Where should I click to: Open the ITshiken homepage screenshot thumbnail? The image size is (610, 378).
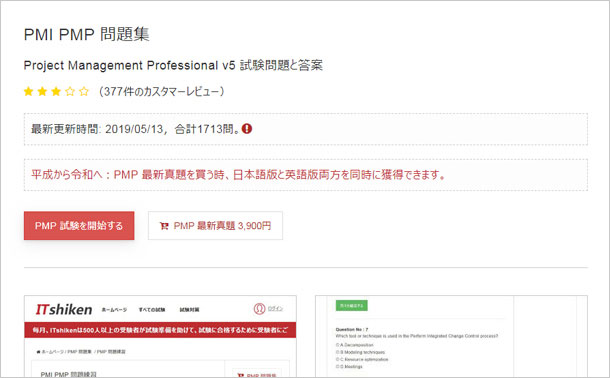point(160,336)
